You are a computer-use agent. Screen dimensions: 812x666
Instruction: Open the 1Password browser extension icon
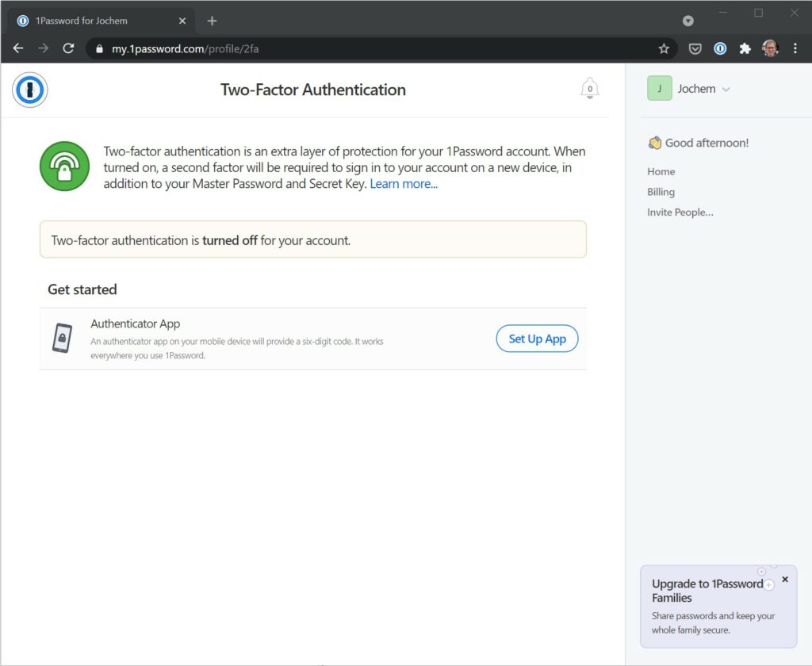(720, 48)
